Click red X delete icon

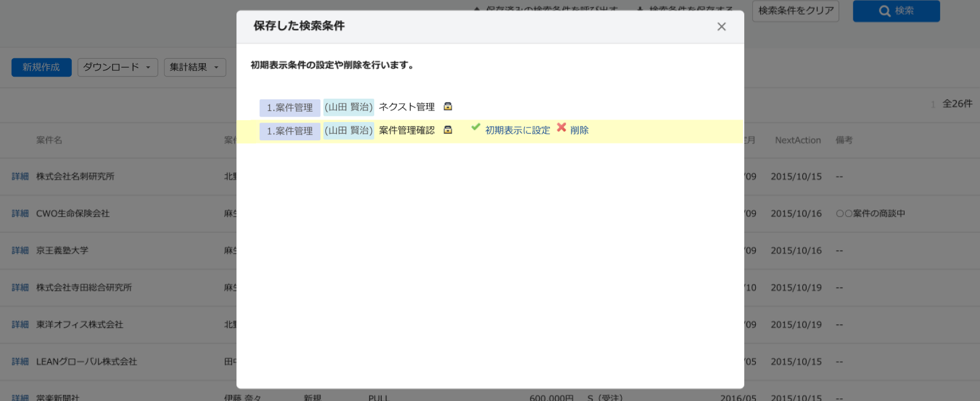(x=561, y=128)
